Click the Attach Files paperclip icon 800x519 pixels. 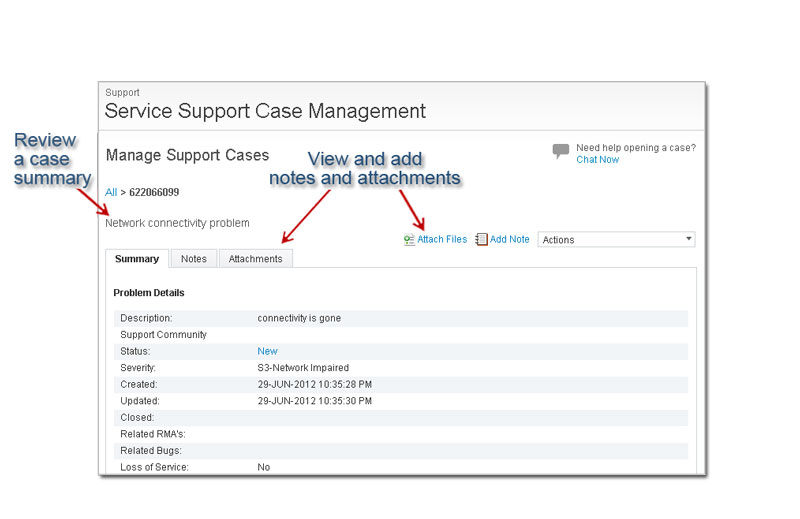[409, 240]
